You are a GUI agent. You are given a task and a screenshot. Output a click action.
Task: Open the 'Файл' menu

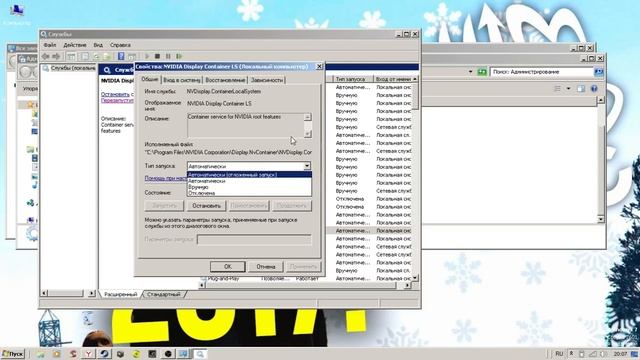pos(50,45)
